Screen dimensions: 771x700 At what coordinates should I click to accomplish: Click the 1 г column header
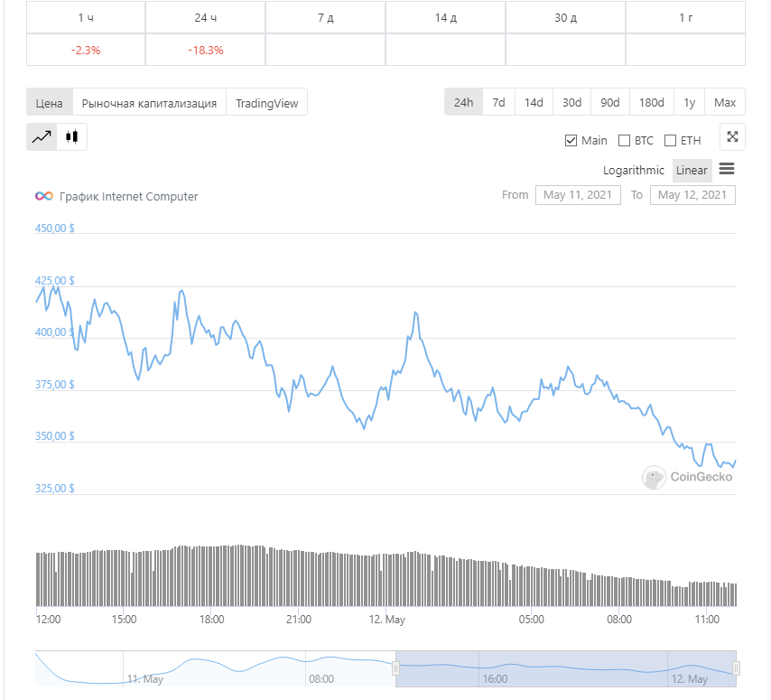click(685, 18)
